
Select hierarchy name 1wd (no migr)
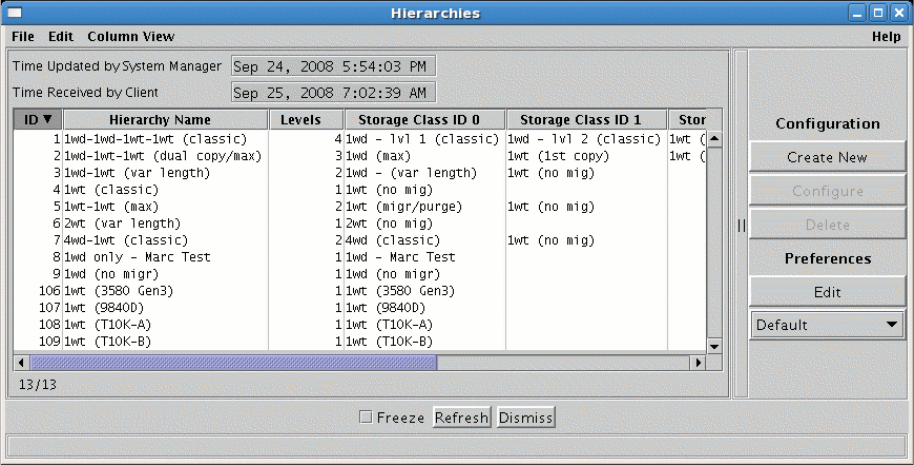(x=111, y=274)
